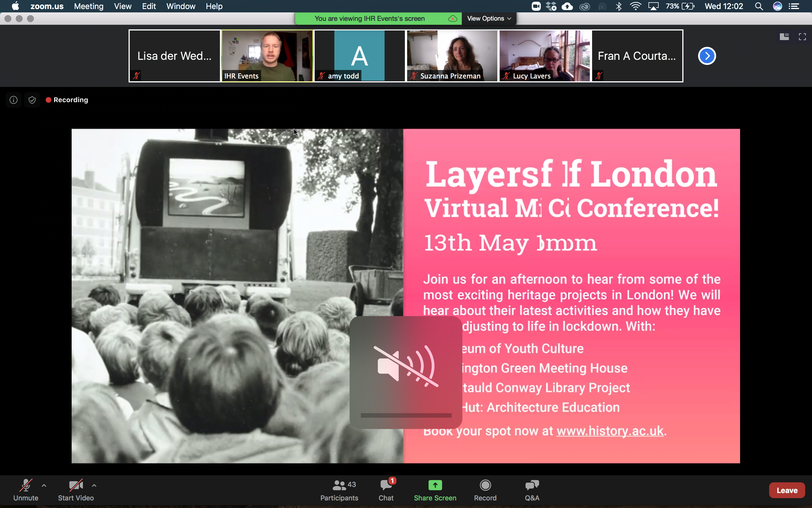812x508 pixels.
Task: Click Siri icon in menu bar
Action: coord(777,6)
